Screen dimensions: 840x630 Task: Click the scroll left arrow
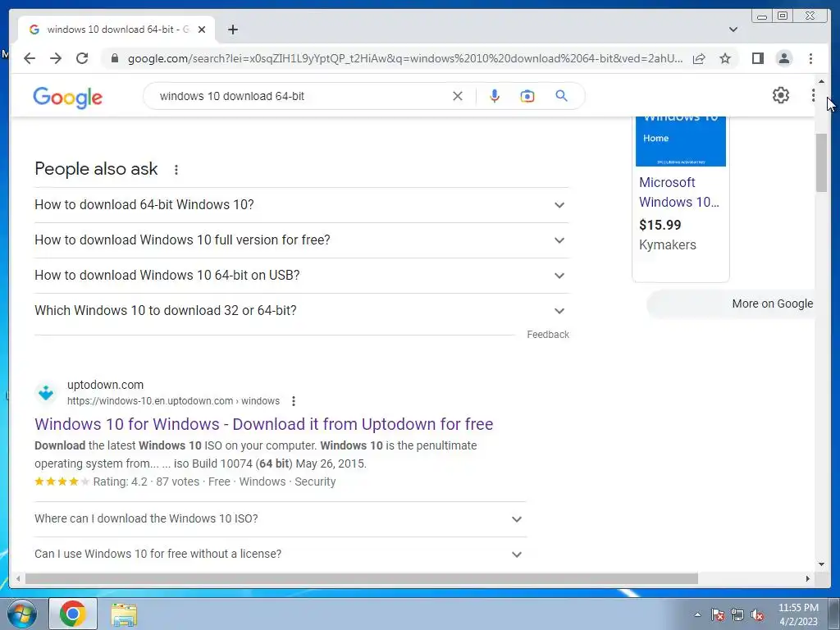(18, 578)
